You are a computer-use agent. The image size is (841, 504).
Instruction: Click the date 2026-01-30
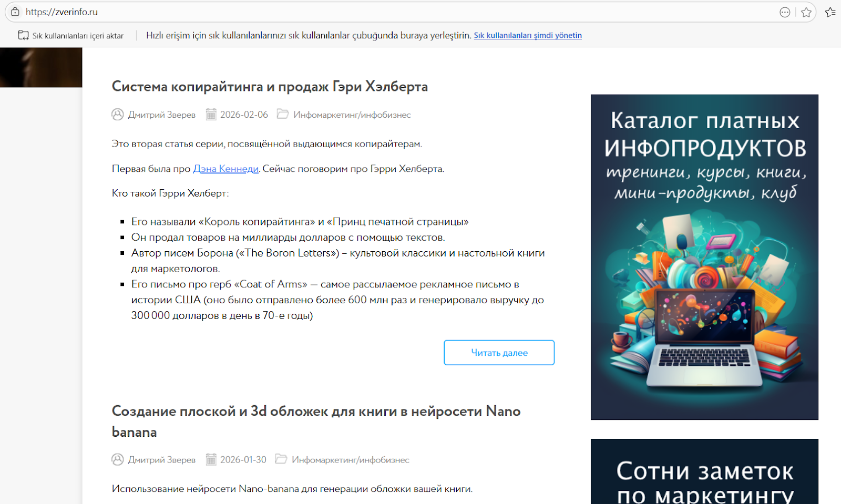point(243,460)
